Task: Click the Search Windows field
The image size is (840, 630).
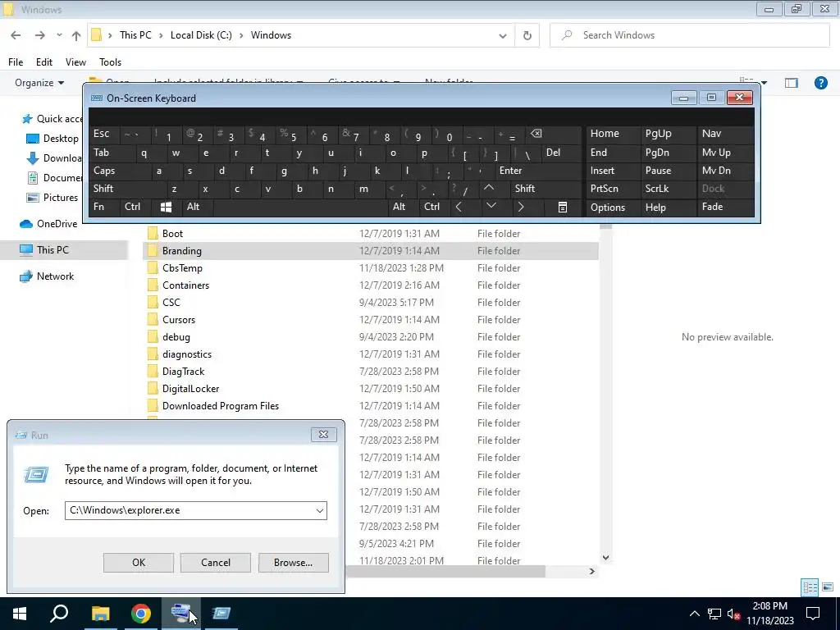Action: [x=689, y=35]
